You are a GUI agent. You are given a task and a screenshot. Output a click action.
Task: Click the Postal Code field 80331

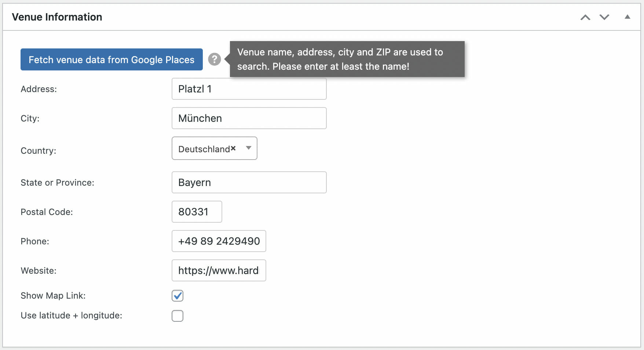[x=197, y=212]
